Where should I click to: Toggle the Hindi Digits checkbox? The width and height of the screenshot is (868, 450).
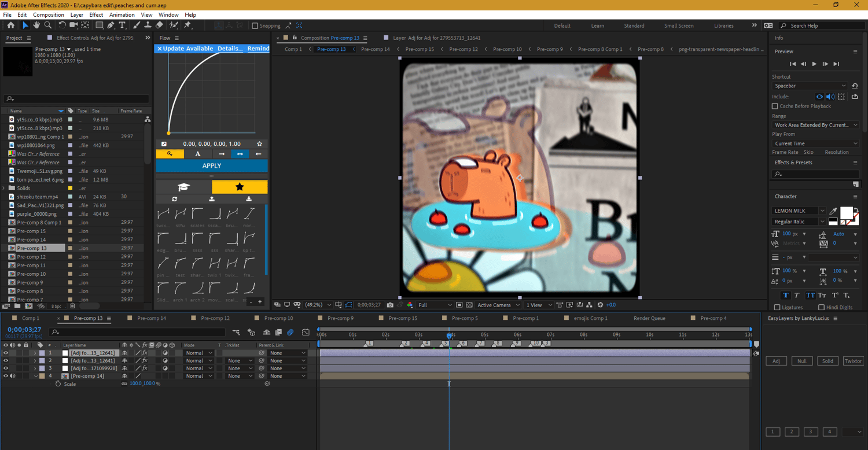click(x=821, y=308)
